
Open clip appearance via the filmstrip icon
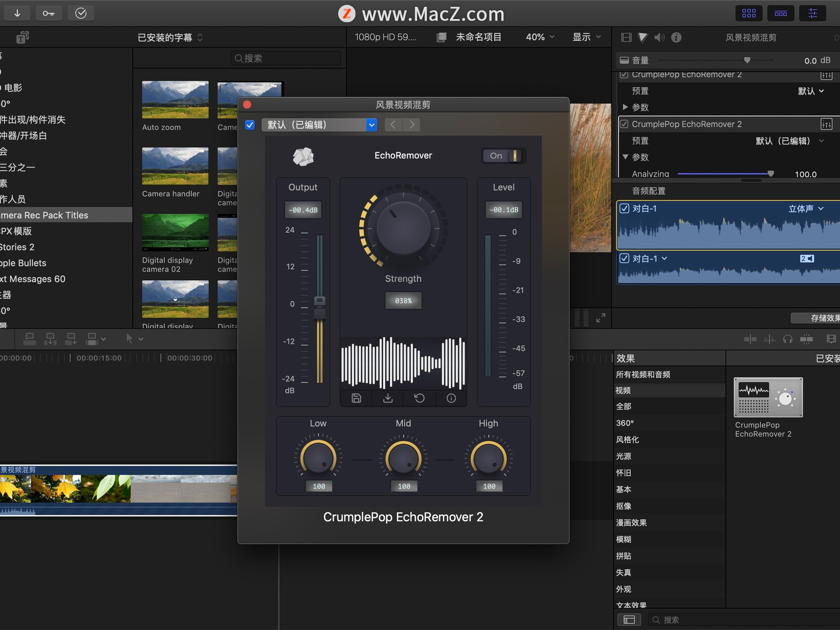(831, 339)
